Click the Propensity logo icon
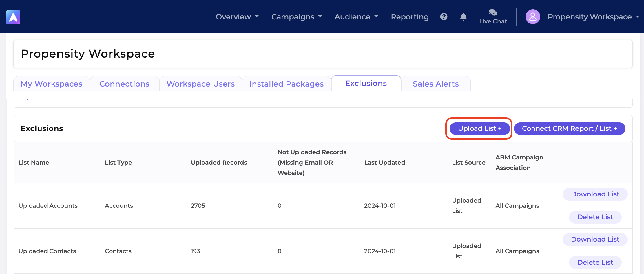The height and width of the screenshot is (274, 644). coord(13,17)
